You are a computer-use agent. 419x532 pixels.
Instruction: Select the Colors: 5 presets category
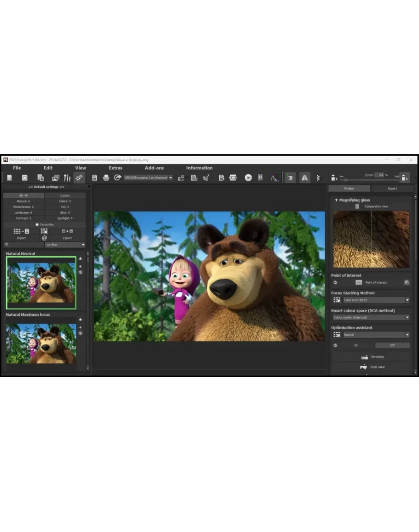coord(65,201)
